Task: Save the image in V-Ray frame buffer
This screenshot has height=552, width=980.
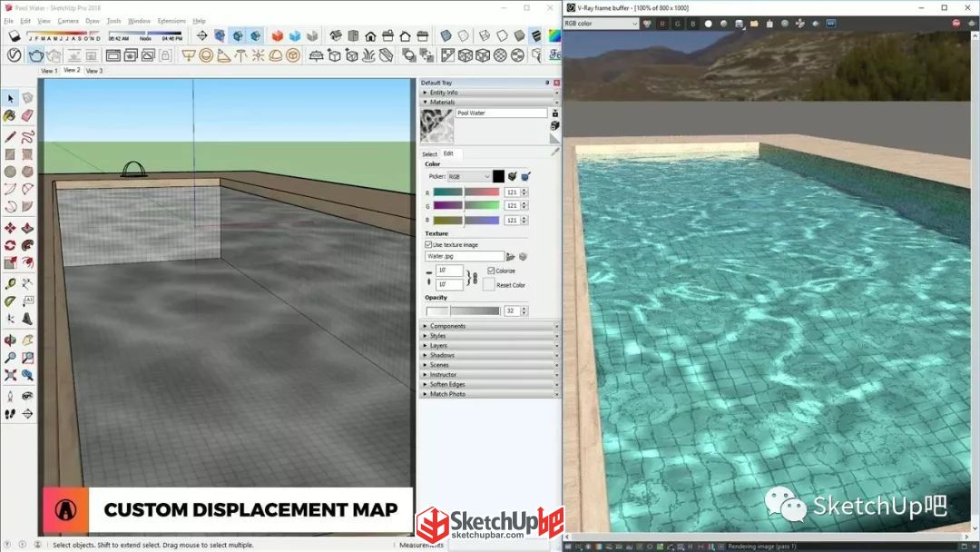Action: click(x=740, y=24)
